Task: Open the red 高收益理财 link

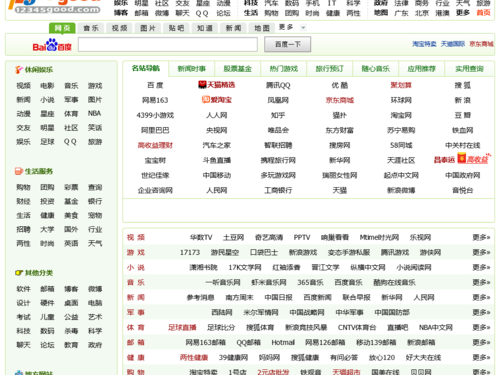Action: [x=155, y=145]
